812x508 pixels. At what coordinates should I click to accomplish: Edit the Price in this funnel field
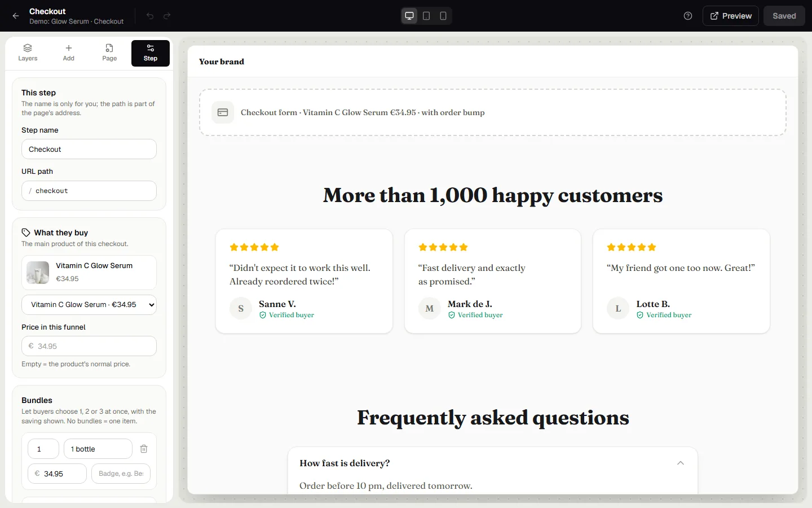(x=89, y=346)
